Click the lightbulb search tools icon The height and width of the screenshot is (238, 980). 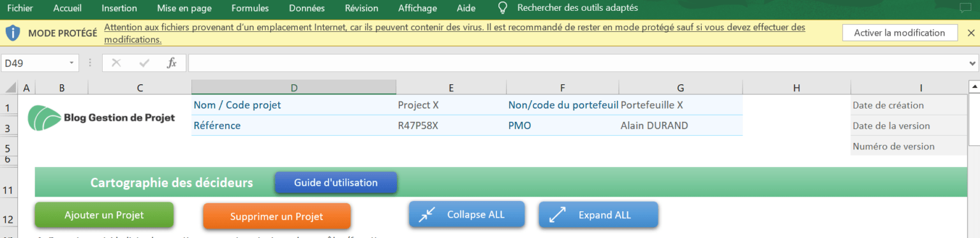click(x=503, y=8)
